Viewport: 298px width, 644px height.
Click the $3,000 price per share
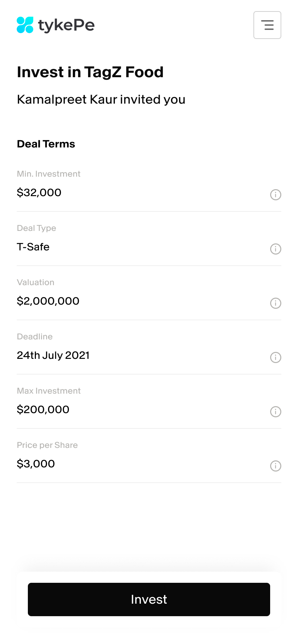pos(36,464)
